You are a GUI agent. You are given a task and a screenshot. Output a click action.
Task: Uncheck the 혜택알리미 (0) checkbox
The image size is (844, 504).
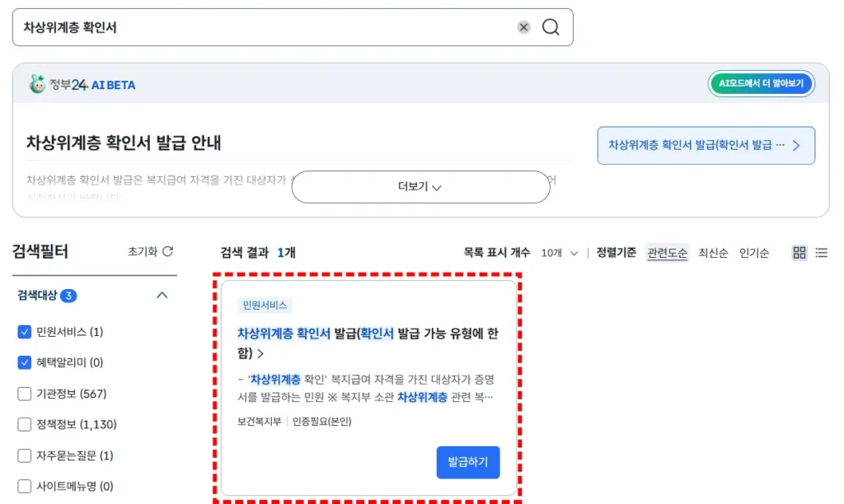pyautogui.click(x=24, y=362)
